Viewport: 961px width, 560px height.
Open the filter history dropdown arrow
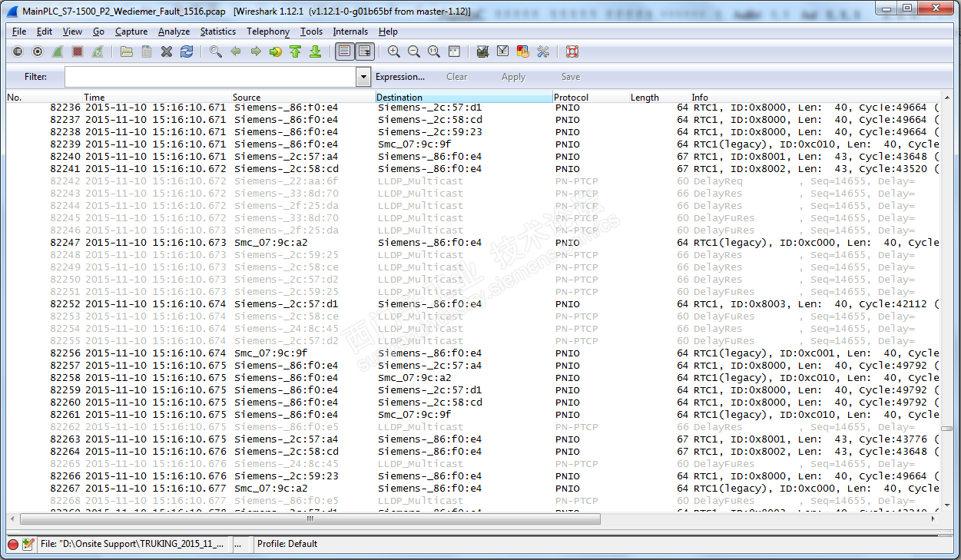coord(363,77)
